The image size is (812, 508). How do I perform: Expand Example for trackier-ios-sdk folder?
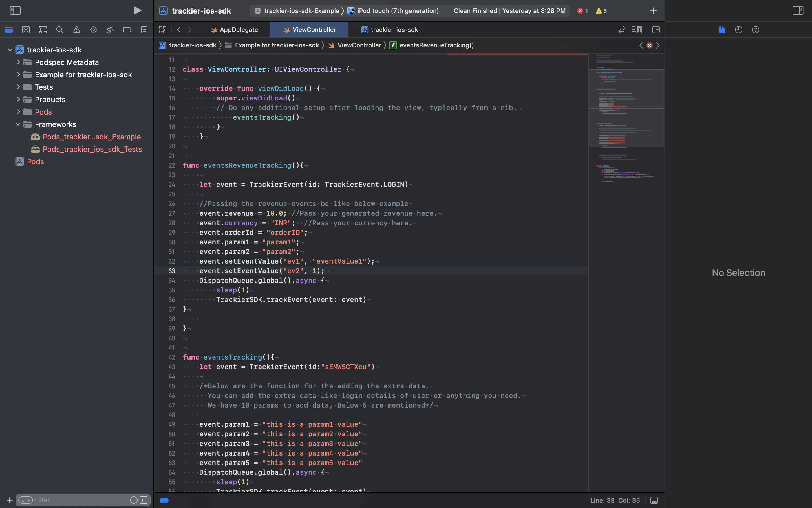point(18,75)
